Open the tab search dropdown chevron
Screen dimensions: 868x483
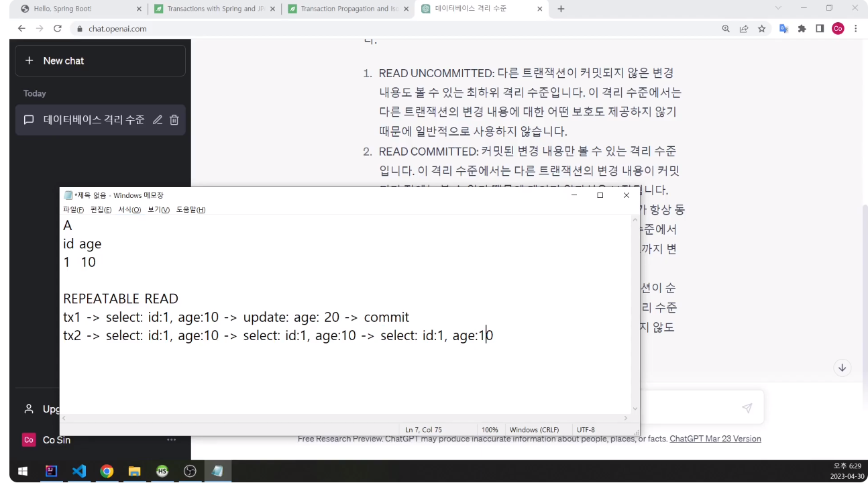point(778,8)
